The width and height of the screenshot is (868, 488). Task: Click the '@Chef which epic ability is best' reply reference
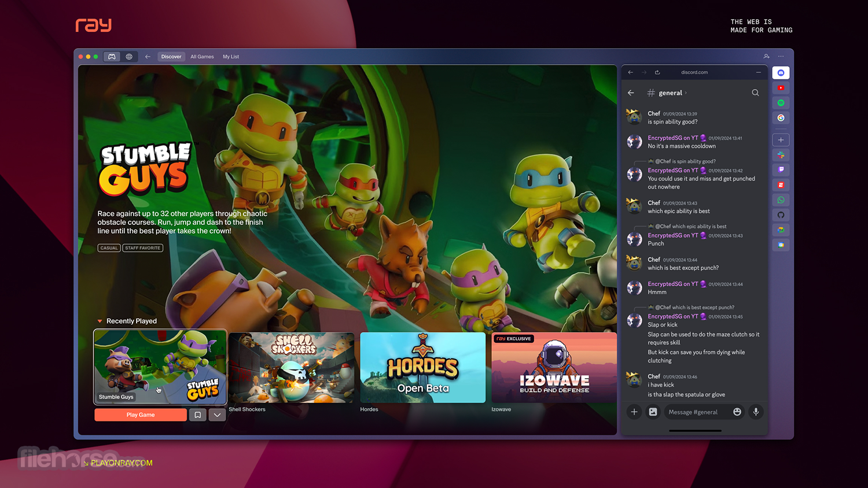[x=690, y=227]
